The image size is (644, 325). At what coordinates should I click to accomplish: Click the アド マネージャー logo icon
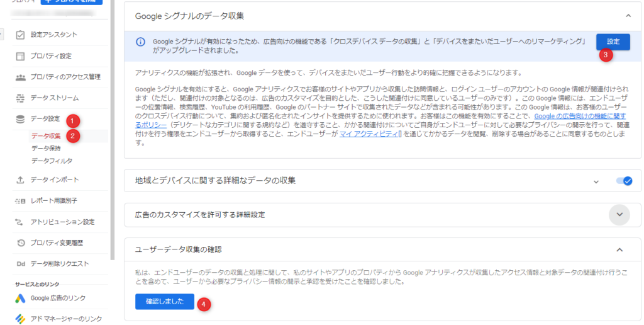coord(20,319)
